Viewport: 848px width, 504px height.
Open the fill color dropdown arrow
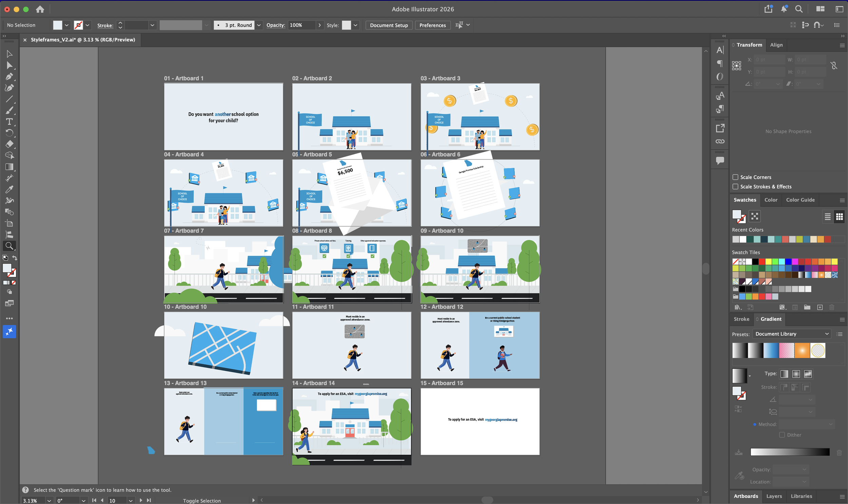coord(66,25)
